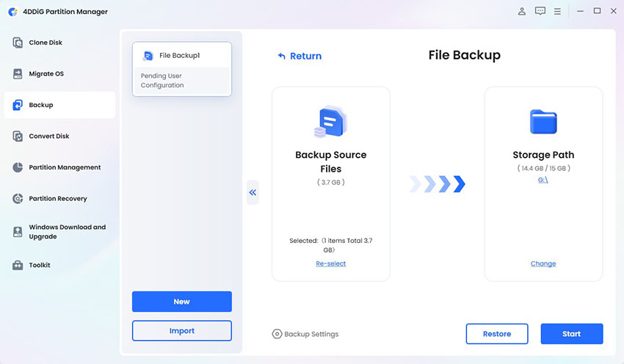Viewport: 624px width, 364px height.
Task: Start the file backup
Action: [x=571, y=334]
